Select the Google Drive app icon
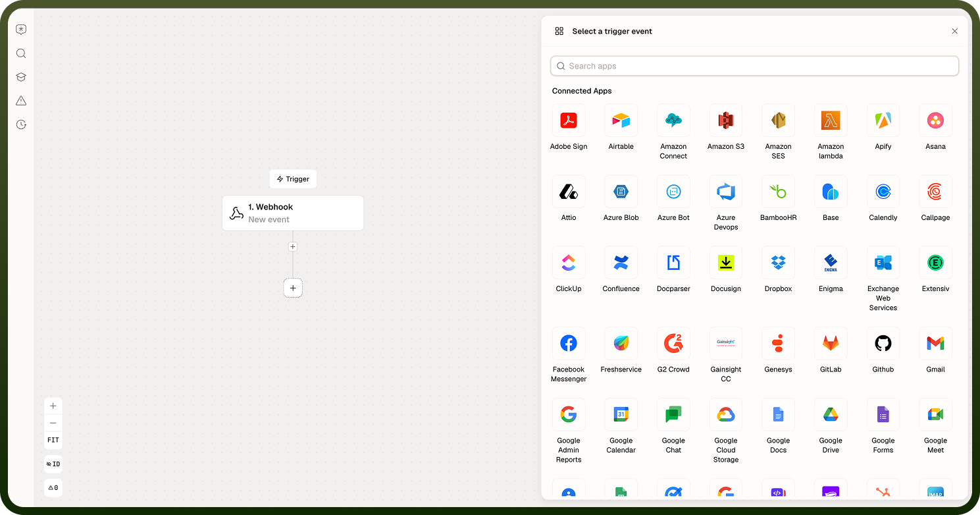Viewport: 980px width, 515px height. 831,415
